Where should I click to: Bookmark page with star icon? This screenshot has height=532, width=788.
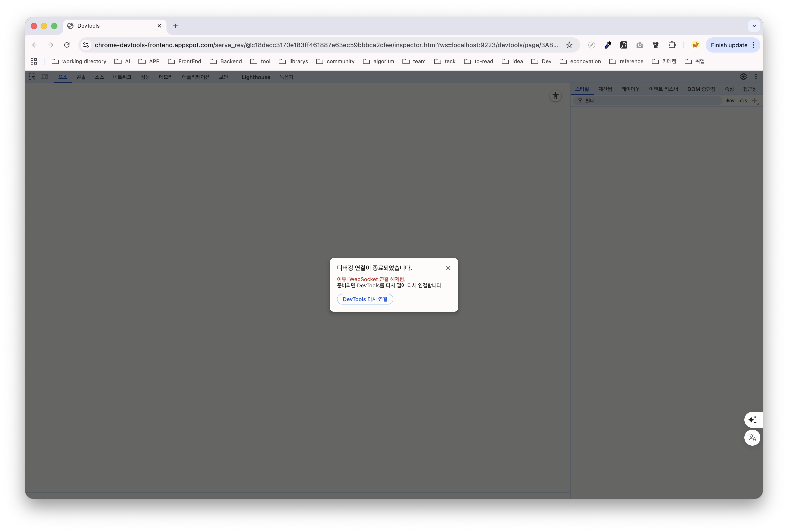pyautogui.click(x=569, y=45)
